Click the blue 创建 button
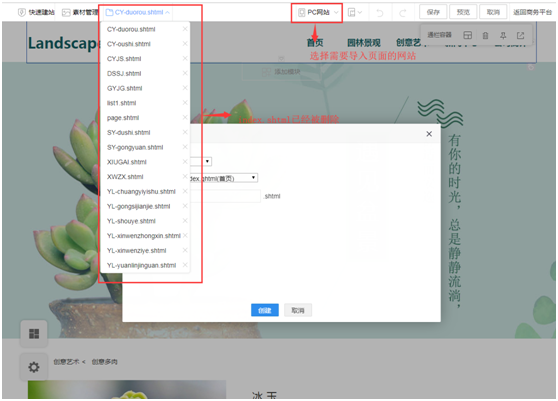The width and height of the screenshot is (558, 401). (265, 310)
